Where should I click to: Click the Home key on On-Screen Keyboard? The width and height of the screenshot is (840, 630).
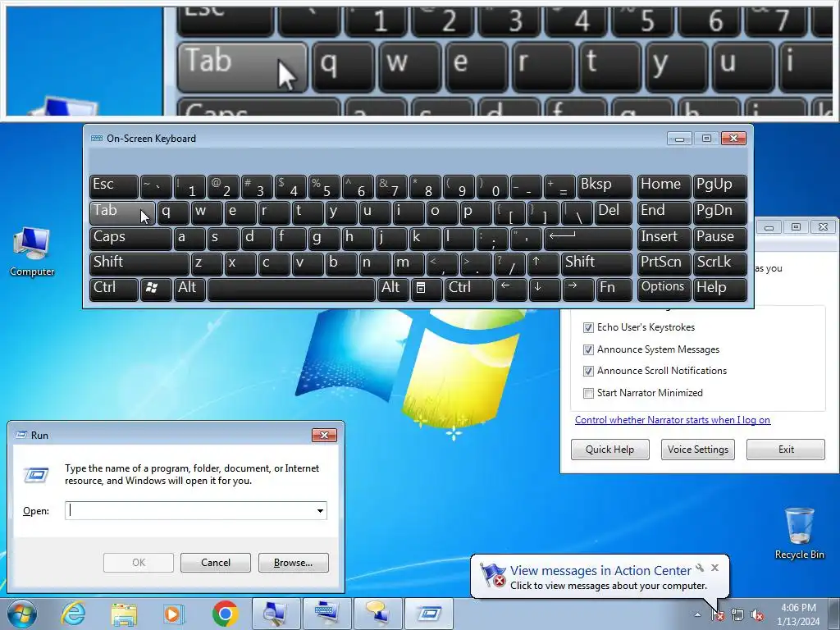click(663, 187)
